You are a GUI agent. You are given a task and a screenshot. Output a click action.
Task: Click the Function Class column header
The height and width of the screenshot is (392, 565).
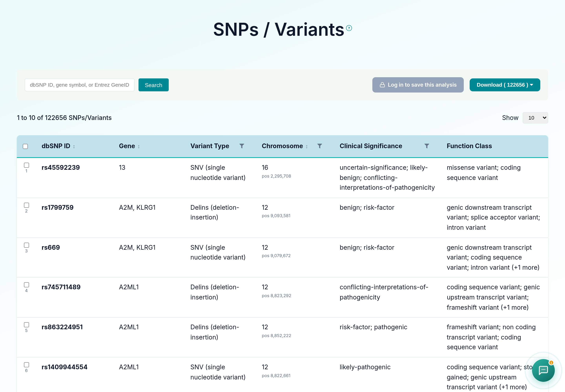click(x=469, y=146)
